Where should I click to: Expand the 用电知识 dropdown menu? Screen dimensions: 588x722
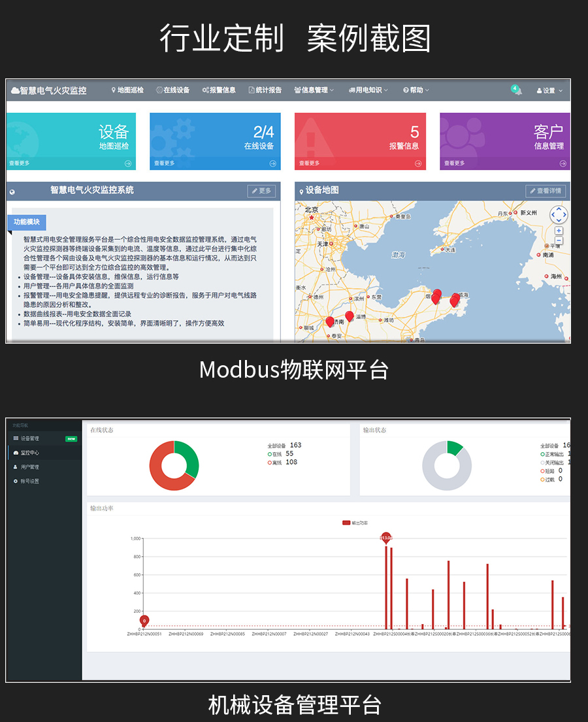(x=368, y=90)
